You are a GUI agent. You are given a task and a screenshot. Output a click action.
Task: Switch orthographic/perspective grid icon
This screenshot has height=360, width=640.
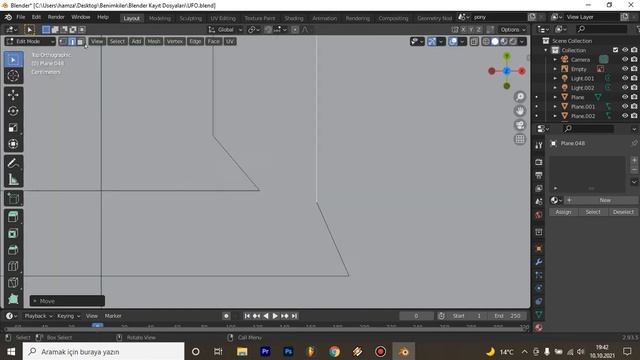520,140
